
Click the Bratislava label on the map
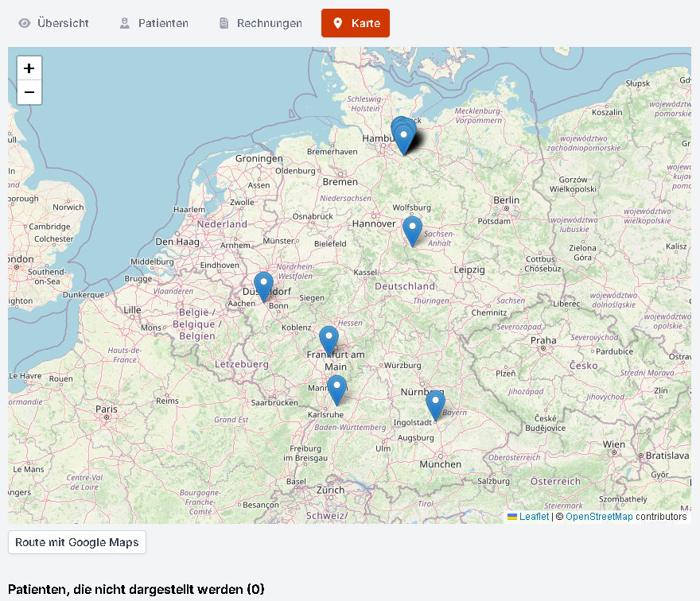[667, 456]
